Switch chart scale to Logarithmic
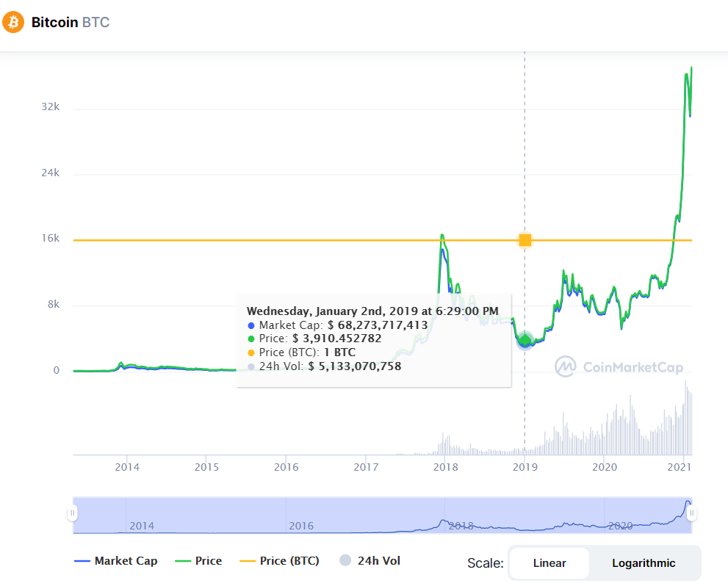The image size is (728, 586). [644, 563]
